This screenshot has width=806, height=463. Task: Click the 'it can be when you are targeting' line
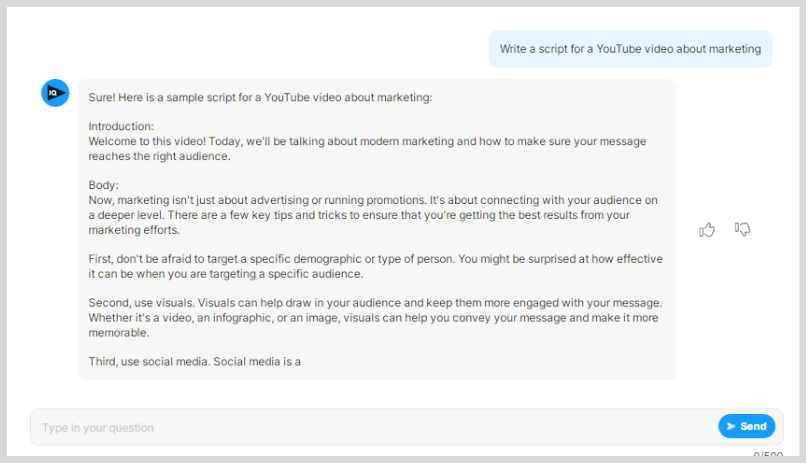pos(226,274)
